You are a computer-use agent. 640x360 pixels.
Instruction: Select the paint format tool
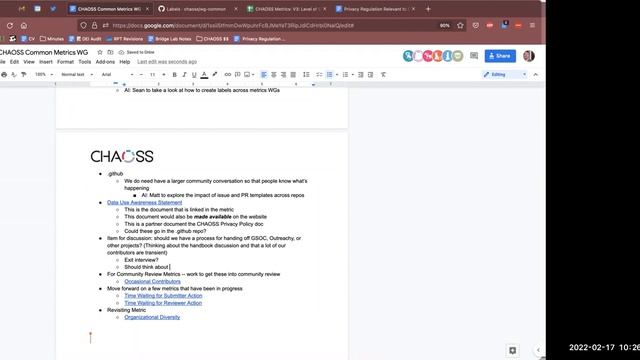pos(24,75)
